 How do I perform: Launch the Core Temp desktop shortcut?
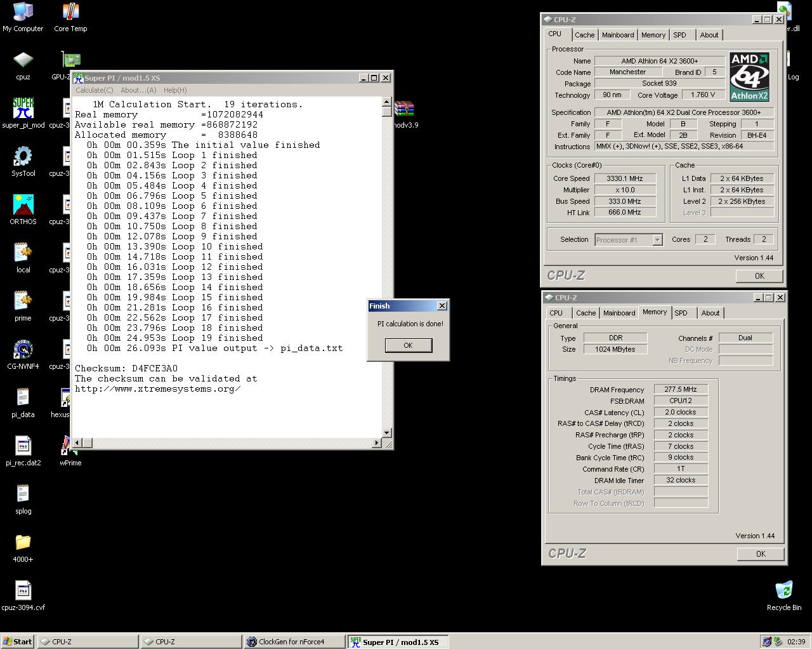70,17
